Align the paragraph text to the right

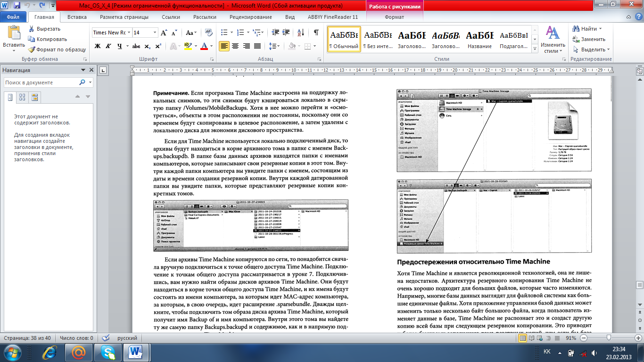coord(246,46)
